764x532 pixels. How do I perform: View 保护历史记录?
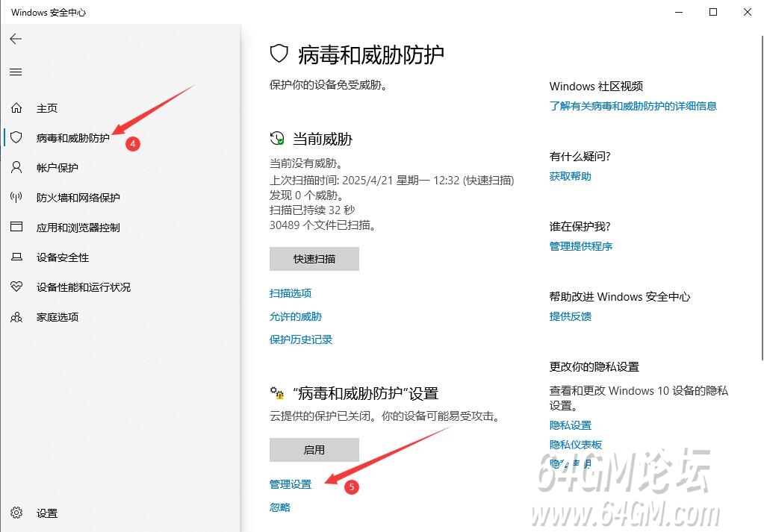(x=301, y=339)
